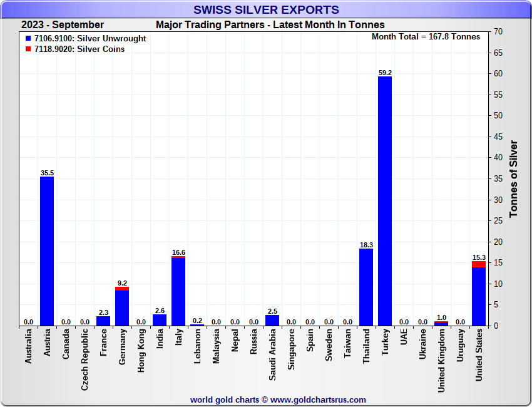Select the Italy bar
Screen dimensions: 532x407
tap(178, 291)
